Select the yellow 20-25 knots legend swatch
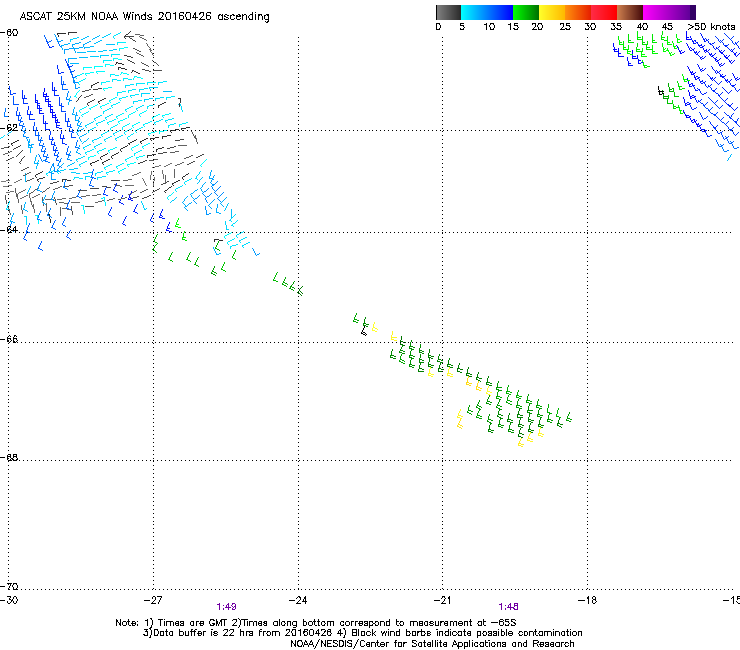Image resolution: width=740 pixels, height=650 pixels. tap(552, 12)
